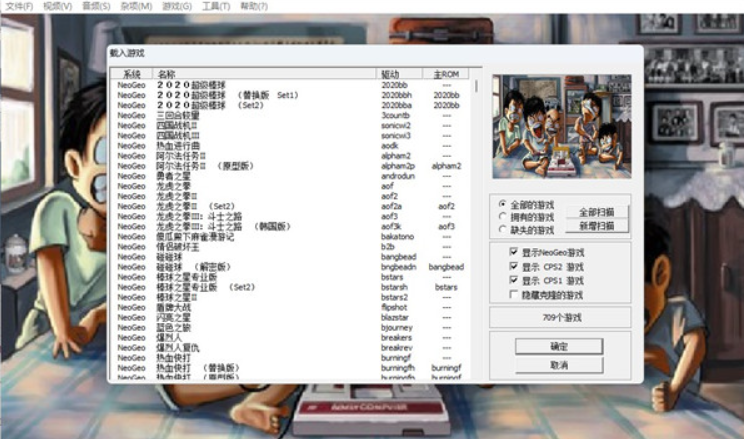Screen dimensions: 744x439
Task: Select the 3countb game row
Action: (291, 115)
